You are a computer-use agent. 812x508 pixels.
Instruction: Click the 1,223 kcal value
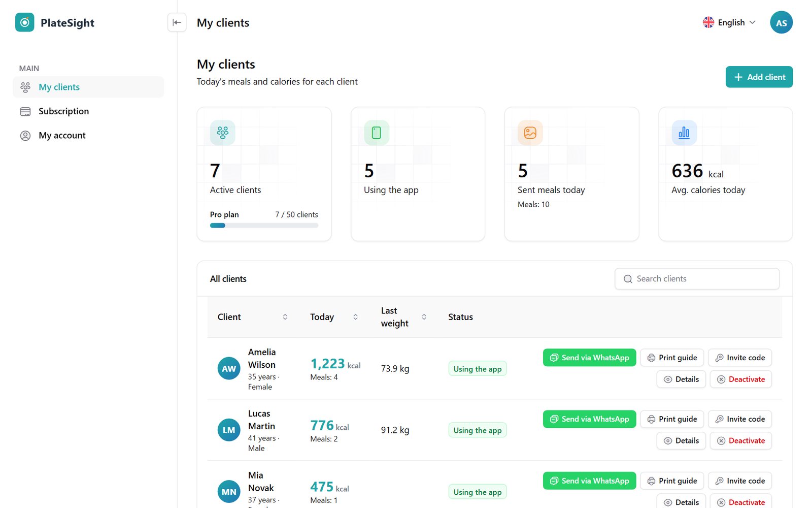click(335, 364)
